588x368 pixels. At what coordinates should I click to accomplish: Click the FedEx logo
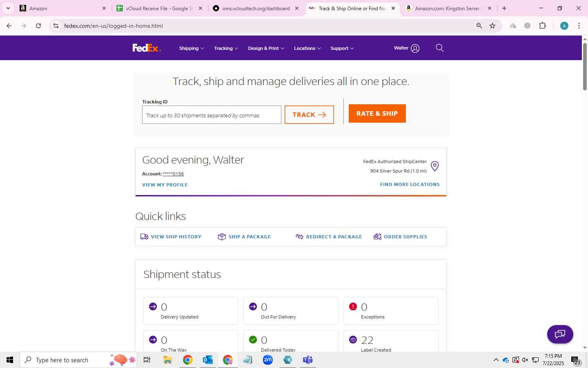[147, 48]
